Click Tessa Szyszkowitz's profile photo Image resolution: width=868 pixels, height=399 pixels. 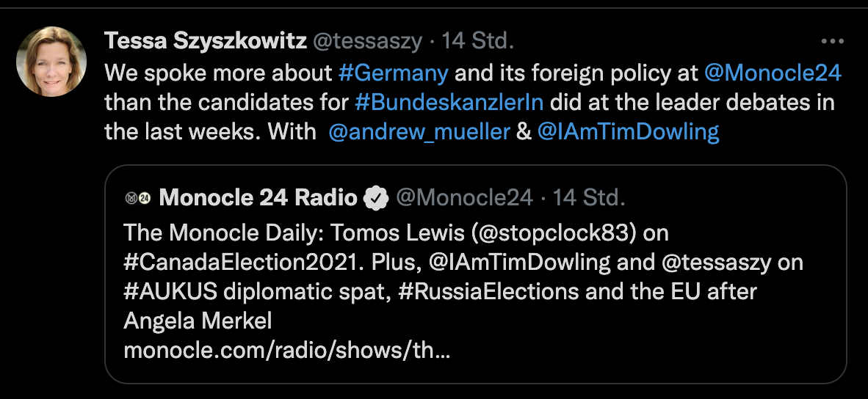click(x=51, y=62)
